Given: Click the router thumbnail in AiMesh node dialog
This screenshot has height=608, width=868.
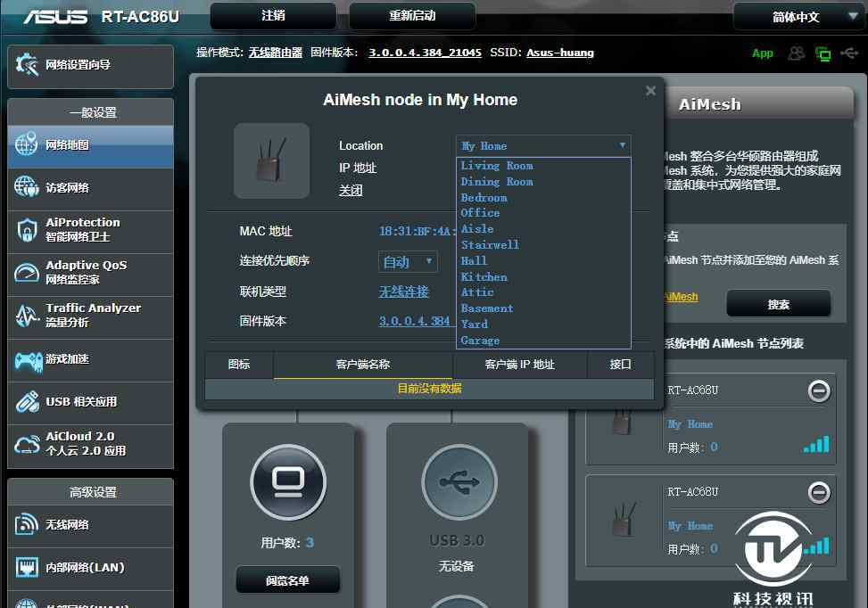Looking at the screenshot, I should tap(271, 160).
